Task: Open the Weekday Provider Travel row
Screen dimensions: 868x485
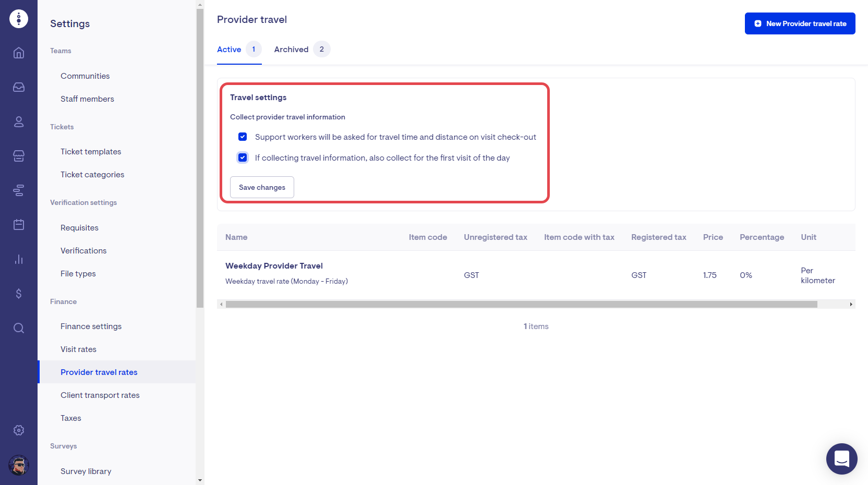Action: coord(274,266)
